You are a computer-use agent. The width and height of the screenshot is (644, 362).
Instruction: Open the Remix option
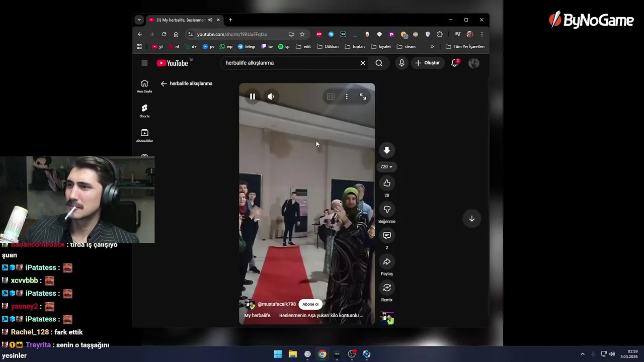click(387, 288)
